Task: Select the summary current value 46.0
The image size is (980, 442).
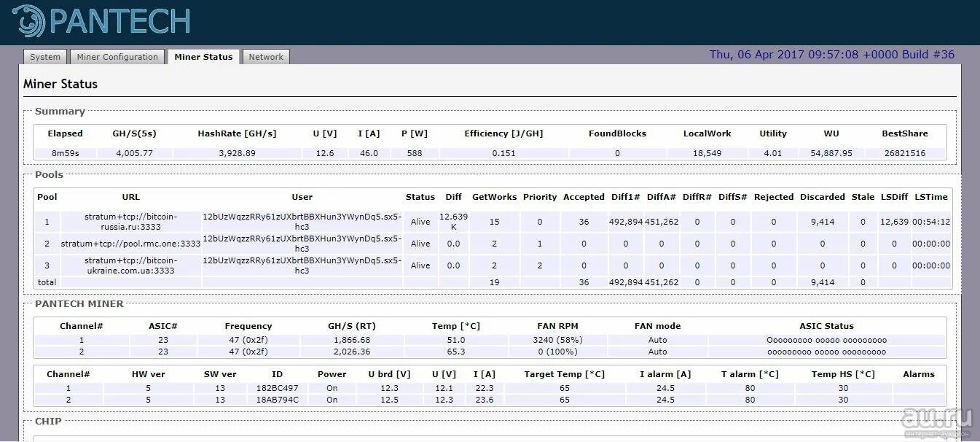Action: pyautogui.click(x=369, y=153)
